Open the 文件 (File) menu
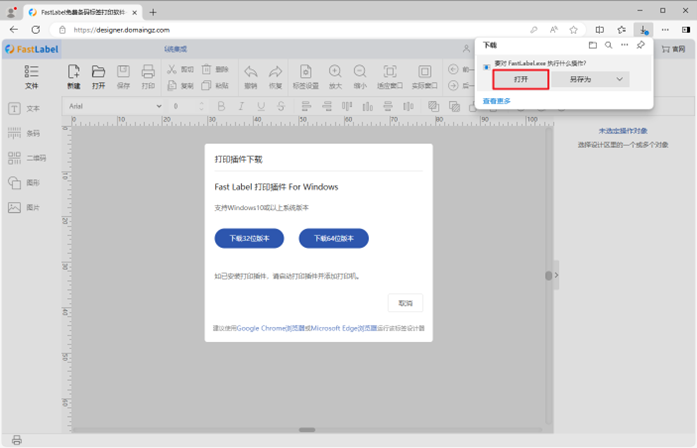The height and width of the screenshot is (448, 697). (31, 77)
